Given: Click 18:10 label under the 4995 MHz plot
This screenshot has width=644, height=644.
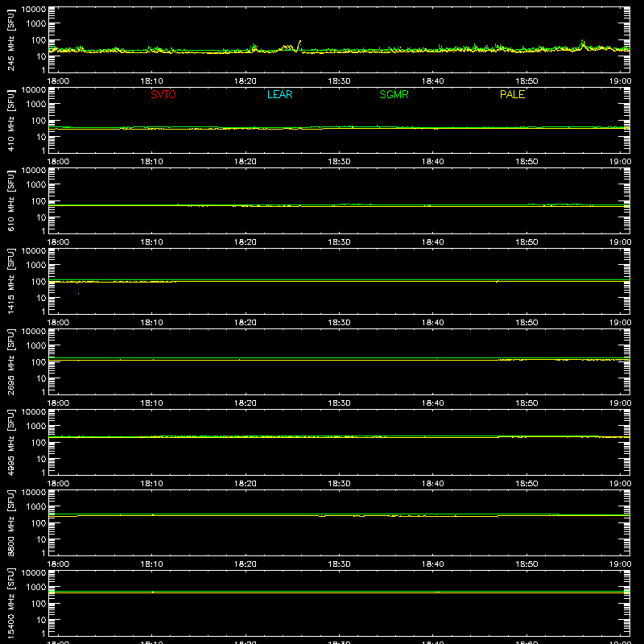Looking at the screenshot, I should coord(151,484).
